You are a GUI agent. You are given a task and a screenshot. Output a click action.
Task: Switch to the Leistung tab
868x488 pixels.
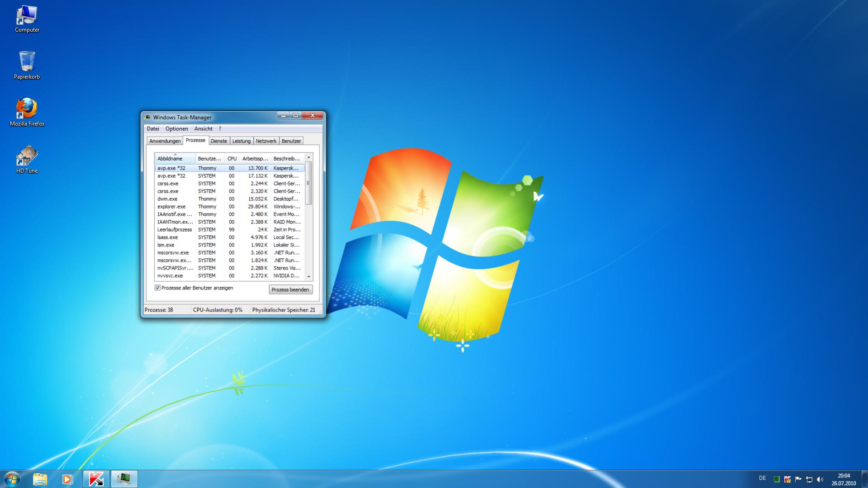pyautogui.click(x=241, y=141)
